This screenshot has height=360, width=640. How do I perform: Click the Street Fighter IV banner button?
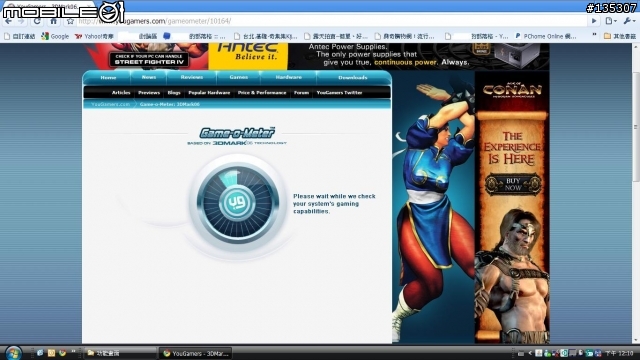point(149,60)
